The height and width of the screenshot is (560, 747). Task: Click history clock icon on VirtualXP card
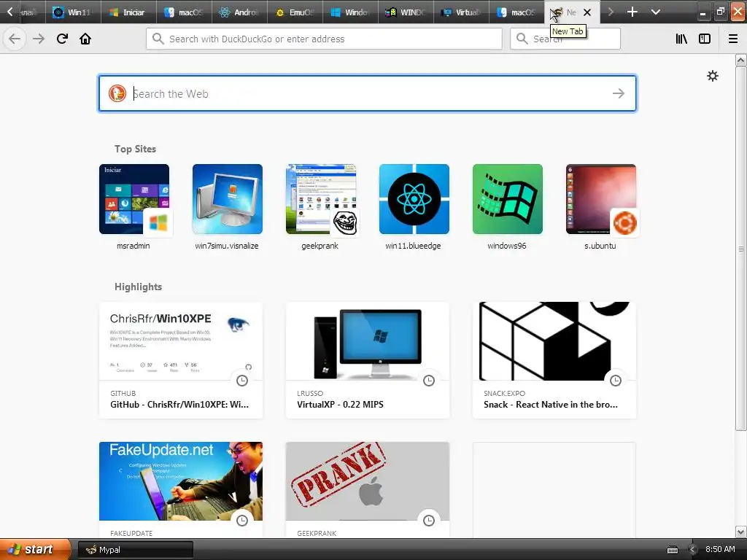click(429, 381)
